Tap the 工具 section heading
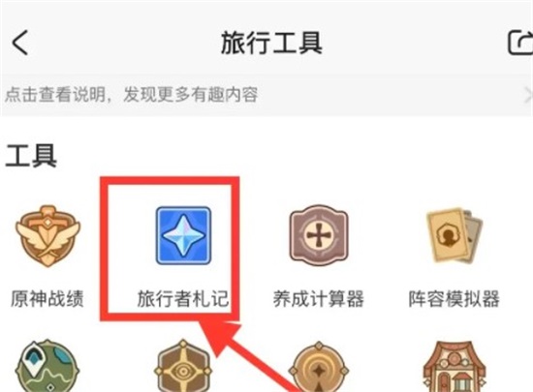This screenshot has height=392, width=533. 31,156
